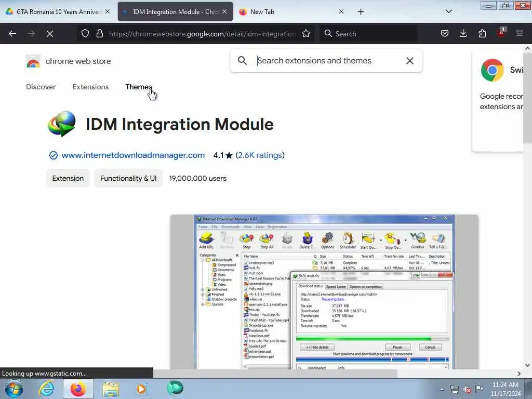Click the store search magnifier icon
532x399 pixels.
click(x=242, y=61)
